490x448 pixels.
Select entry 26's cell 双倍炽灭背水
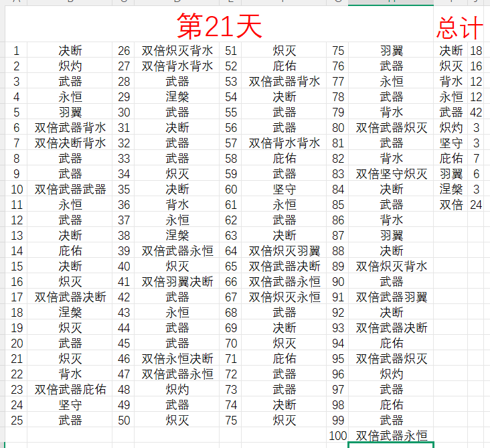(177, 50)
